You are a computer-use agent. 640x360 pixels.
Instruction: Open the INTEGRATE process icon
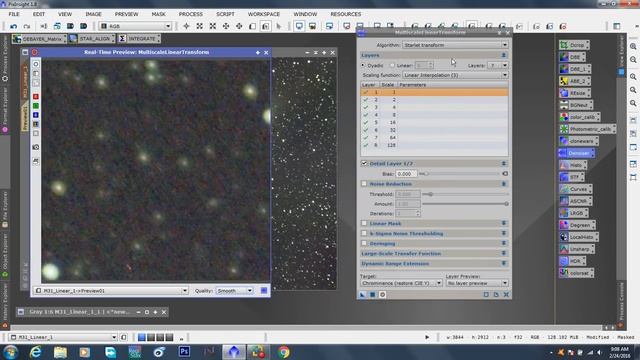click(x=139, y=39)
